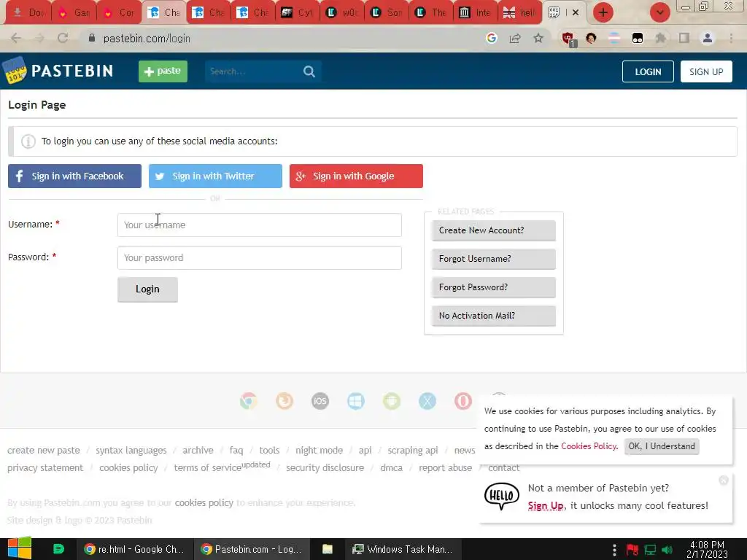747x560 pixels.
Task: Click Sign Up link in member popup
Action: [x=546, y=506]
